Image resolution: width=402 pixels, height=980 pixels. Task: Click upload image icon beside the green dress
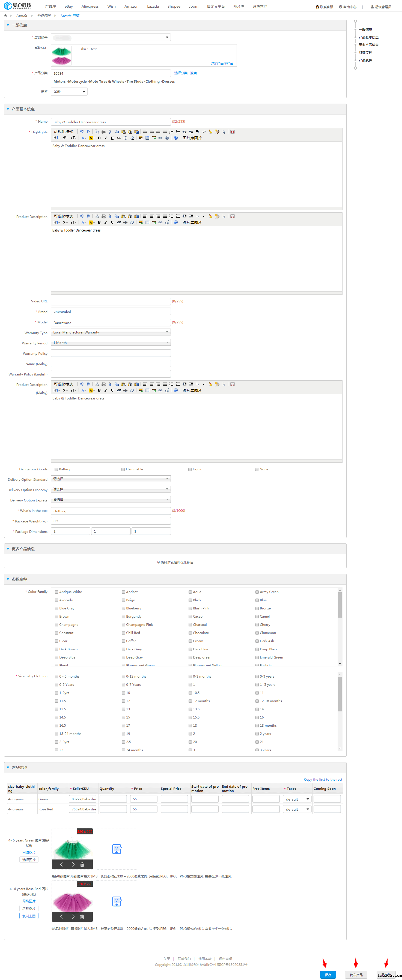coord(117,849)
